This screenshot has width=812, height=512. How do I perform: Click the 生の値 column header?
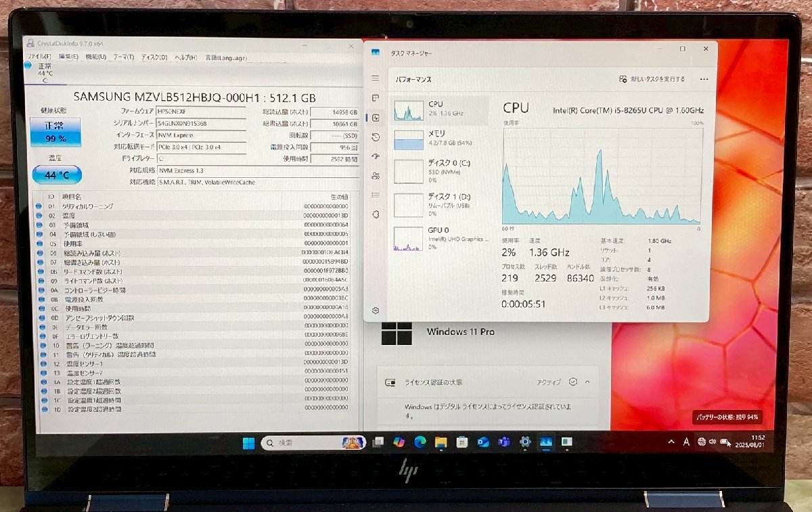point(338,196)
